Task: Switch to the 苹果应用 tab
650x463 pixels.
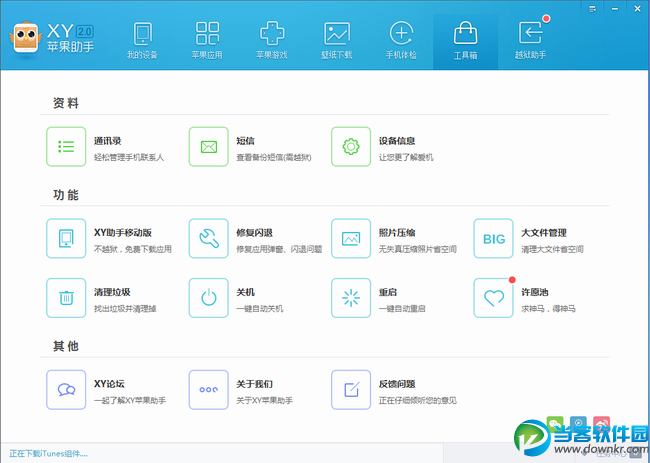Action: point(207,41)
